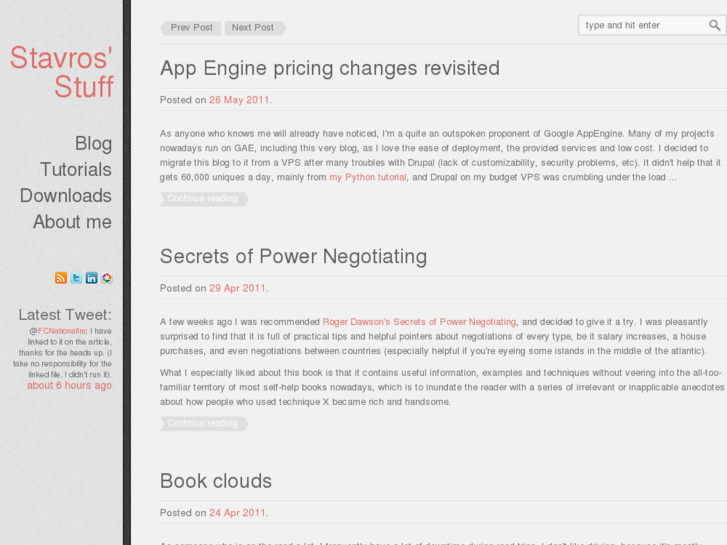Open the Tutorials section
727x545 pixels.
[x=76, y=169]
